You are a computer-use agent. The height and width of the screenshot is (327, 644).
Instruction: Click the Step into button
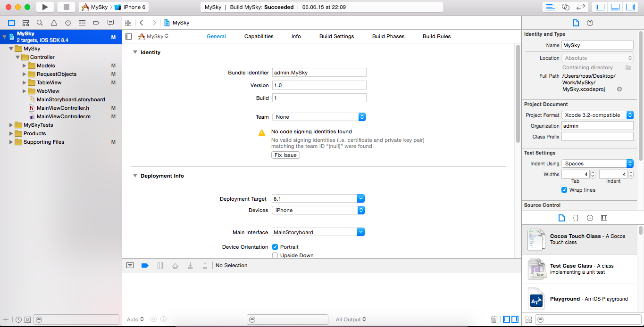[190, 265]
